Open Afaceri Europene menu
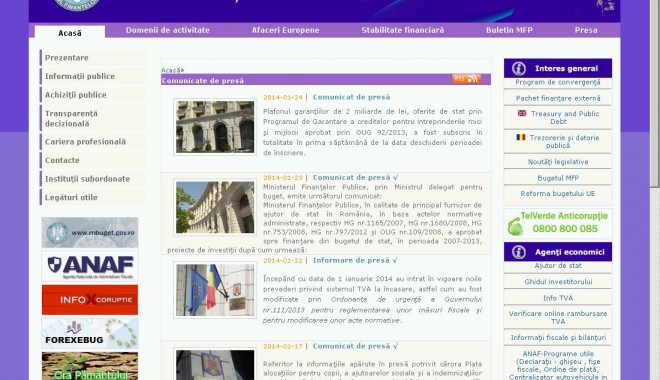Viewport: 660px width, 380px height. (x=285, y=30)
